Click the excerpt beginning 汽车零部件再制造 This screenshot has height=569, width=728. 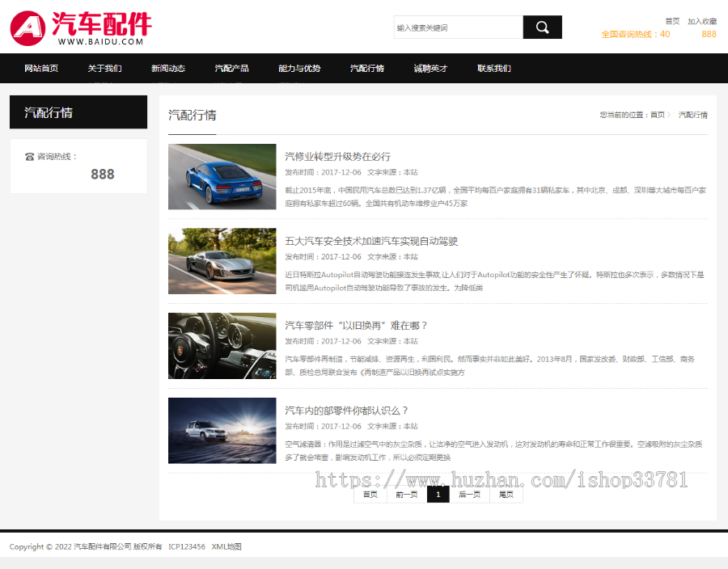pyautogui.click(x=490, y=365)
